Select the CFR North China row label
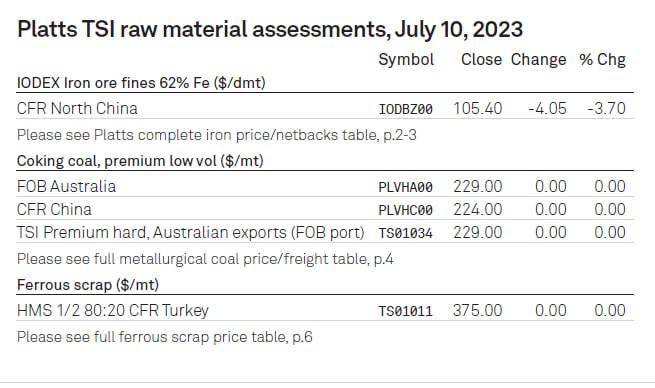Image resolution: width=655 pixels, height=388 pixels. (x=77, y=109)
